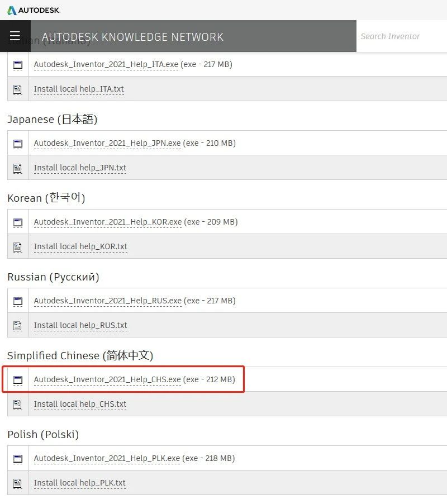This screenshot has height=504, width=447.
Task: Open Install local help_ITA.txt
Action: click(x=79, y=89)
